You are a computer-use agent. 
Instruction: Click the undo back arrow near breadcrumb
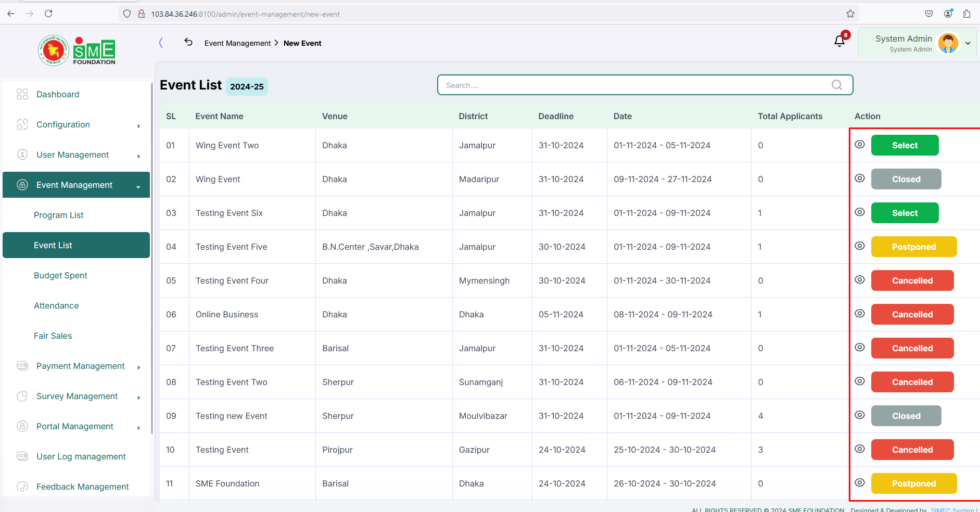coord(188,42)
